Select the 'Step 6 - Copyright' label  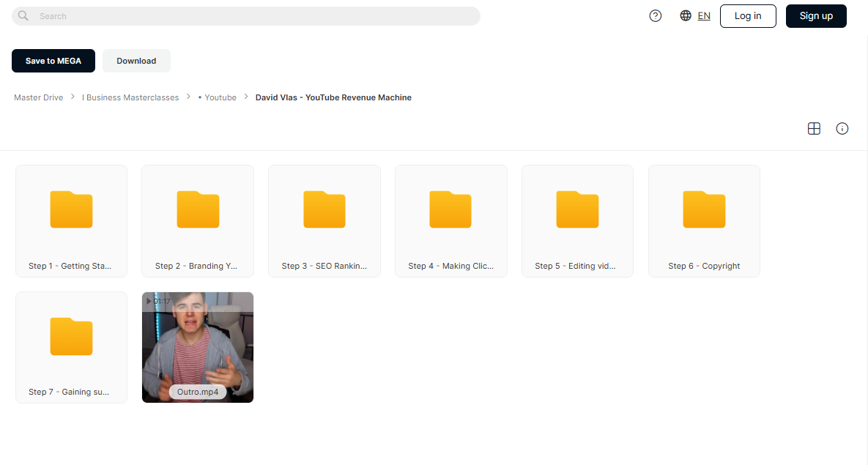pos(704,267)
